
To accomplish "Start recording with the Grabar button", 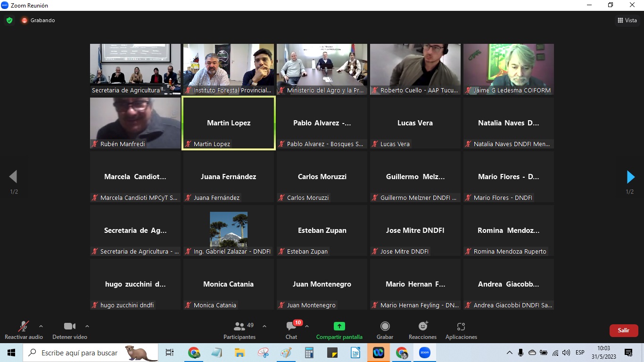I will coord(385,330).
